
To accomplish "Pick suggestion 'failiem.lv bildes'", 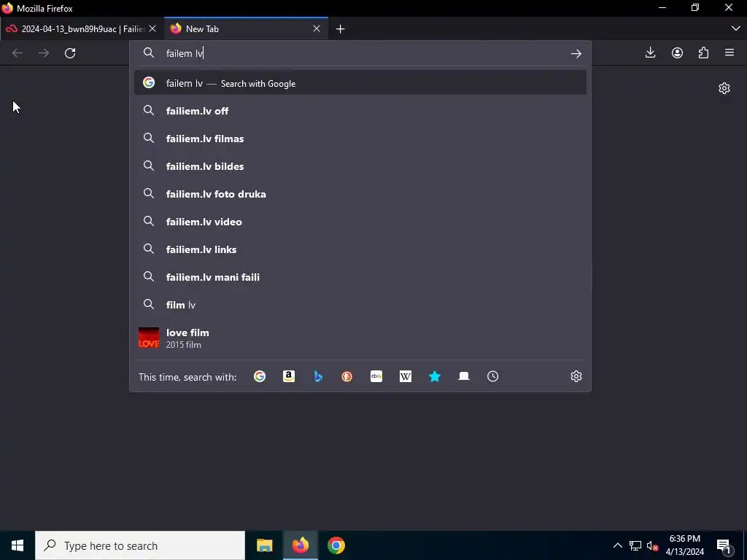I will [x=360, y=166].
